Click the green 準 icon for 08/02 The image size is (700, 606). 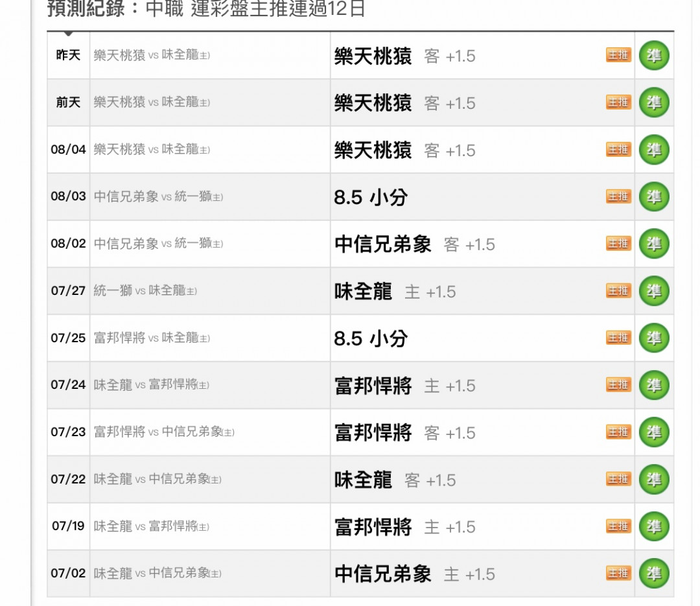[654, 244]
